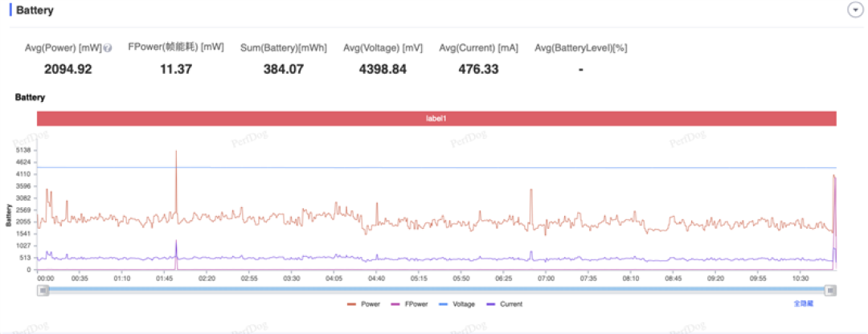Click the FPower value 11.37
This screenshot has height=334, width=868.
(x=175, y=69)
